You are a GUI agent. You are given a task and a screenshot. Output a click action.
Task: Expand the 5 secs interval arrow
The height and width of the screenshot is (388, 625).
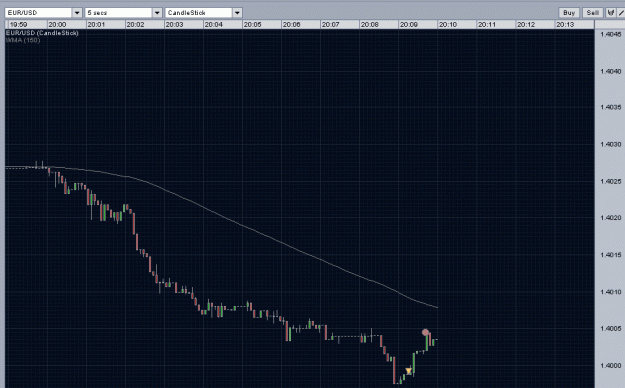tap(157, 13)
